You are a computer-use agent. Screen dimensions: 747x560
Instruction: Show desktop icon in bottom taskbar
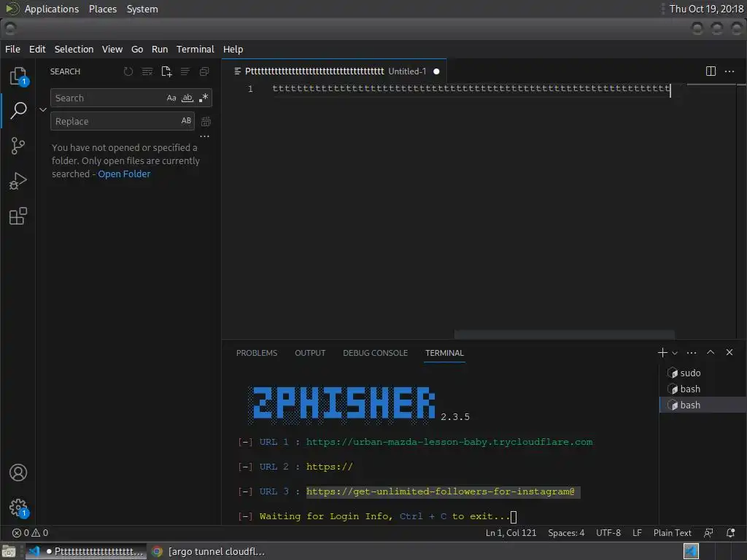[9, 551]
